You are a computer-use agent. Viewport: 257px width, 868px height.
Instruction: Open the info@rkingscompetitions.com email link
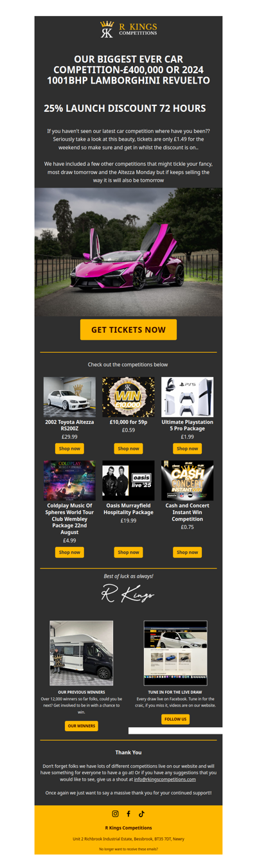165,779
